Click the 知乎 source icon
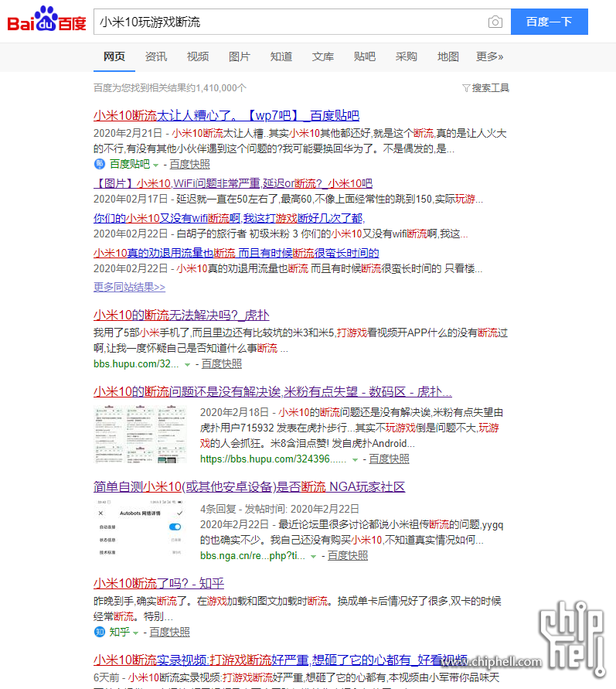 100,632
